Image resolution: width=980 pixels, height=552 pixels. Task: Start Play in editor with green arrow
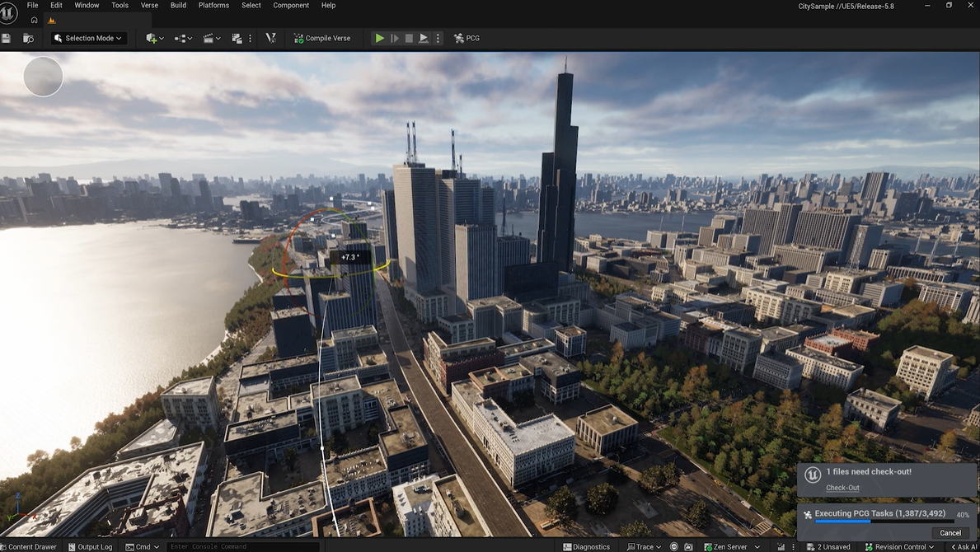coord(379,38)
